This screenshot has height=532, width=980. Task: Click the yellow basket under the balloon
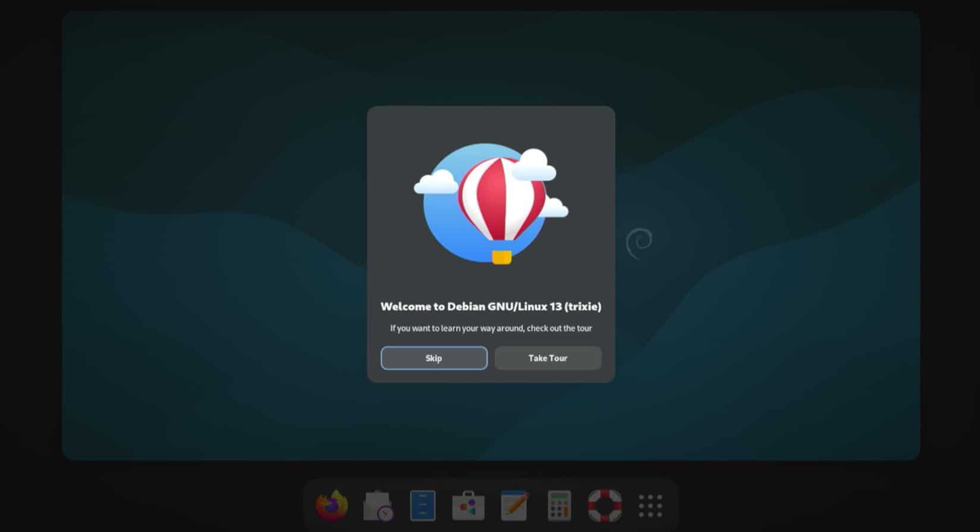pyautogui.click(x=501, y=257)
